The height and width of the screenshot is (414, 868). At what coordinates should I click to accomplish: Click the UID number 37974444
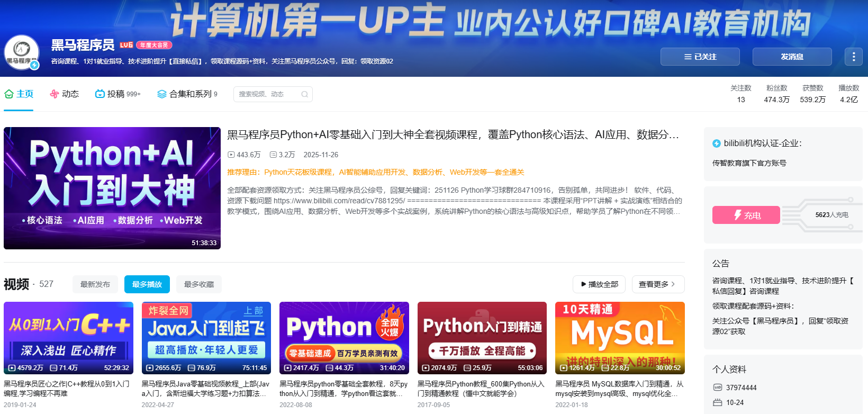point(741,388)
